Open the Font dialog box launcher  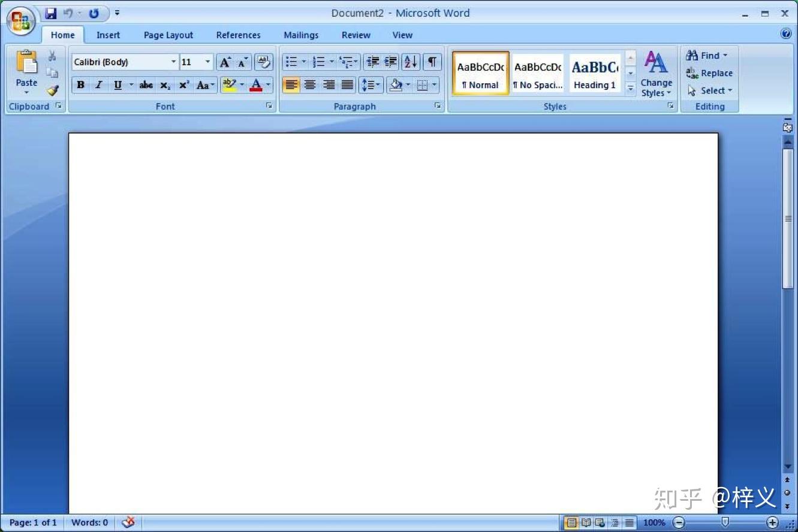pyautogui.click(x=269, y=106)
